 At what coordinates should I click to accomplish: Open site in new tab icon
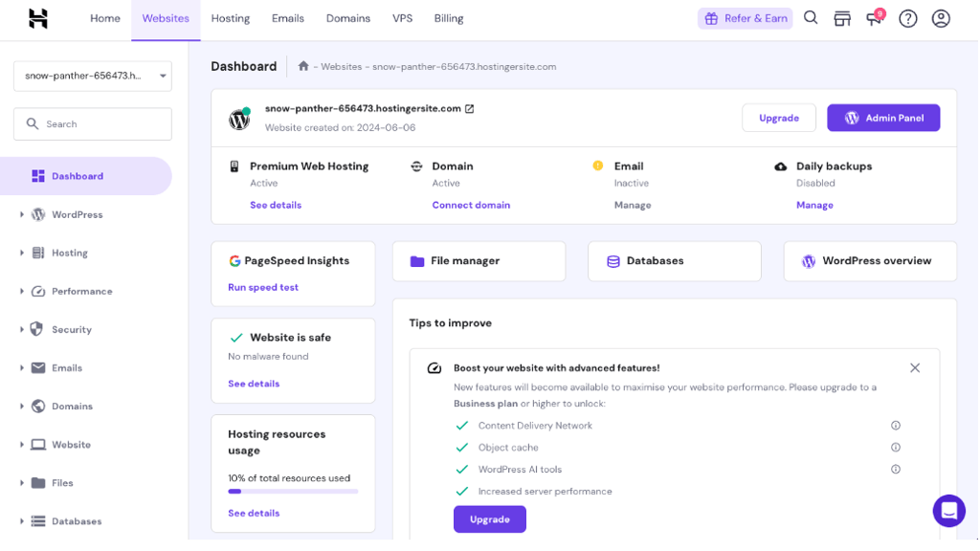(x=469, y=109)
